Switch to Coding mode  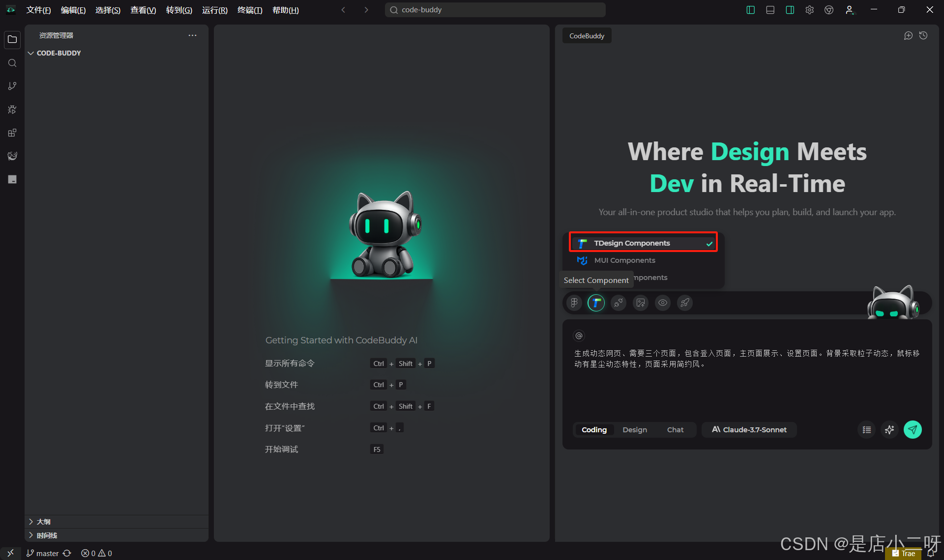pyautogui.click(x=594, y=430)
